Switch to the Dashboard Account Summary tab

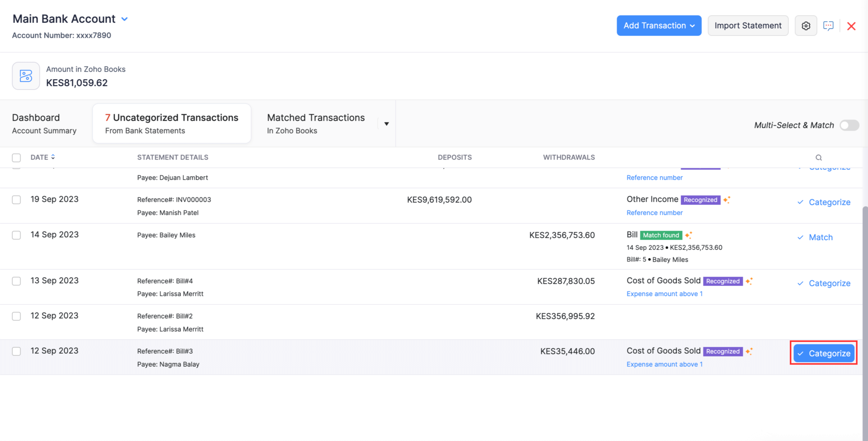pos(44,124)
